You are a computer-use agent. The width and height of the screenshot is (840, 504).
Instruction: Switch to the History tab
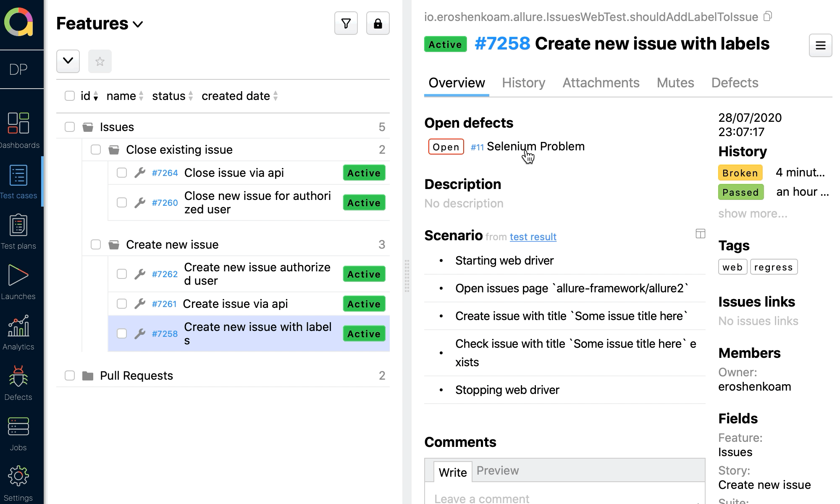pyautogui.click(x=523, y=83)
